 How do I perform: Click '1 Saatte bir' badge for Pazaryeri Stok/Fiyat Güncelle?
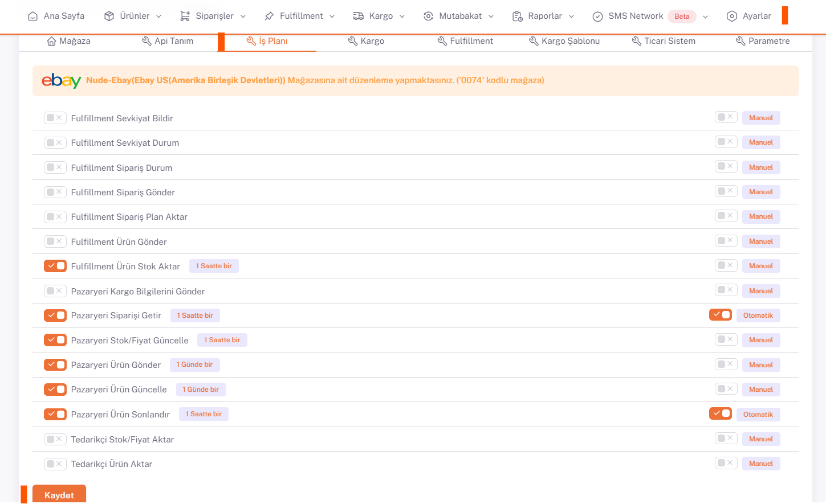coord(222,340)
